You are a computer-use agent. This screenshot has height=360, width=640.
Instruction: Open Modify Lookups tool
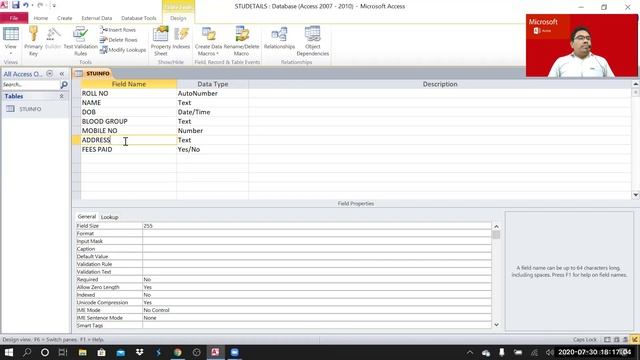(x=123, y=50)
